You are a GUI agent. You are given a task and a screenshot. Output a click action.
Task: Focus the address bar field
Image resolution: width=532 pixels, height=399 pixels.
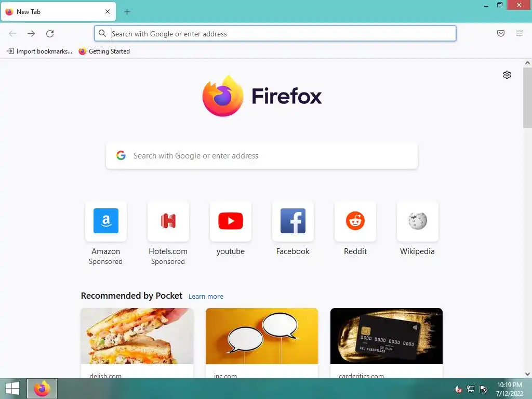[x=275, y=34]
